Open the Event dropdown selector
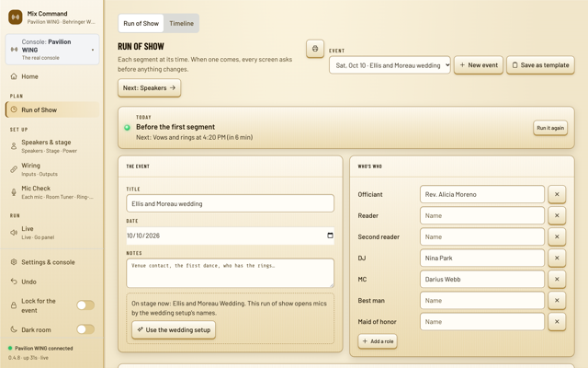Screen dimensions: 588x368 390,65
